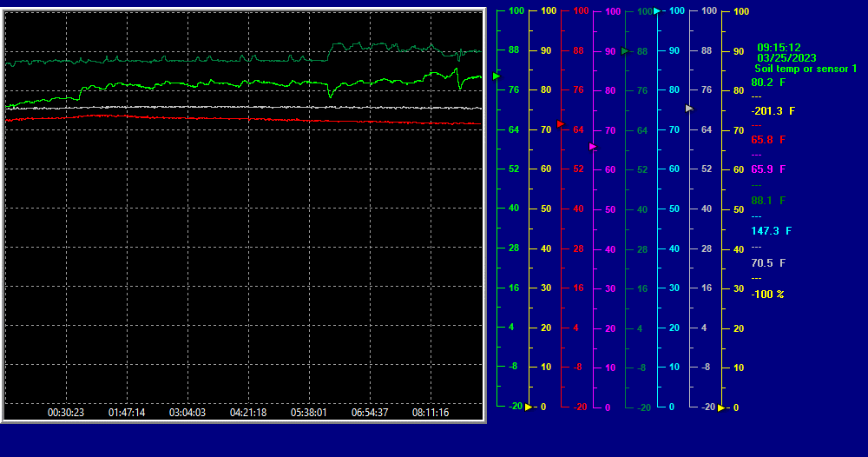Click the 00:30:23 time axis label

[66, 413]
